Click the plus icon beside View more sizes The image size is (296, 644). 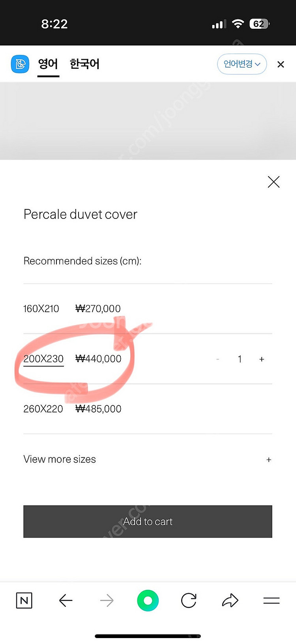coord(269,459)
